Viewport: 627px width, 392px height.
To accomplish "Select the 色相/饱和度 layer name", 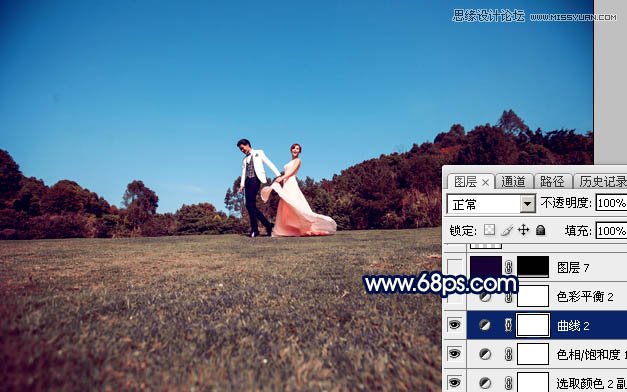I will 591,354.
